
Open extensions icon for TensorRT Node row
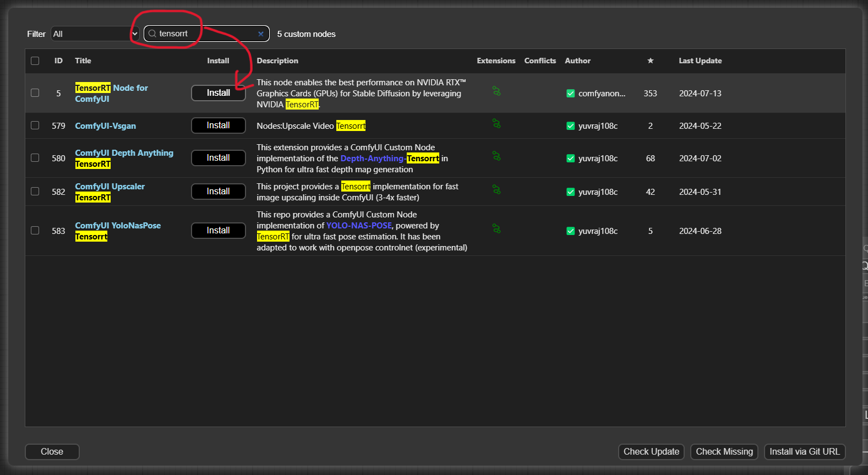point(496,91)
